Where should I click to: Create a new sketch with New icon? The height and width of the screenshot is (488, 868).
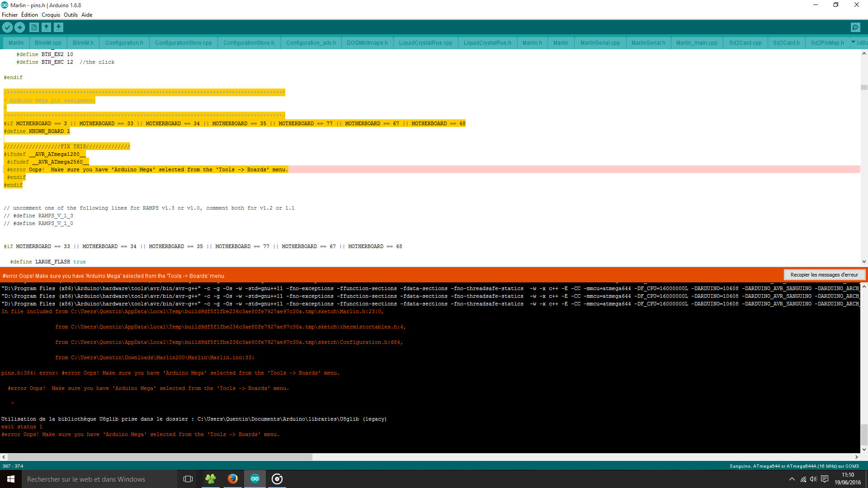34,28
